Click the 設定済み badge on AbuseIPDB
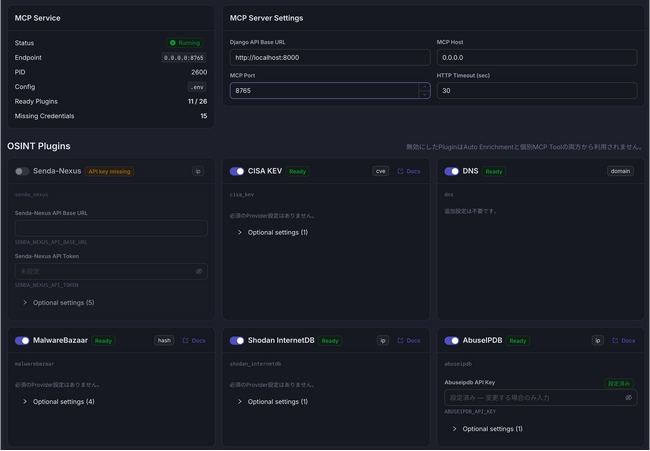650x451 pixels. [619, 383]
